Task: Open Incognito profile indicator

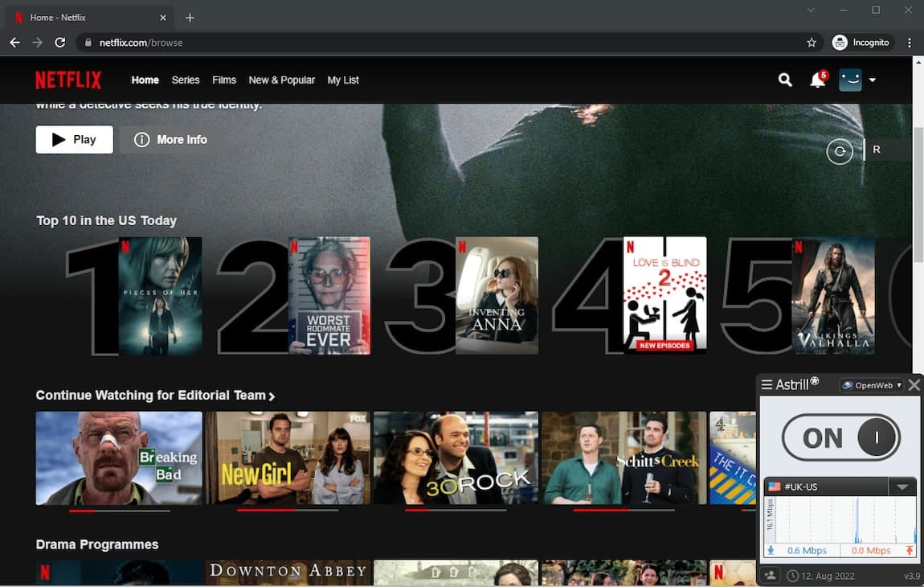Action: pos(861,43)
